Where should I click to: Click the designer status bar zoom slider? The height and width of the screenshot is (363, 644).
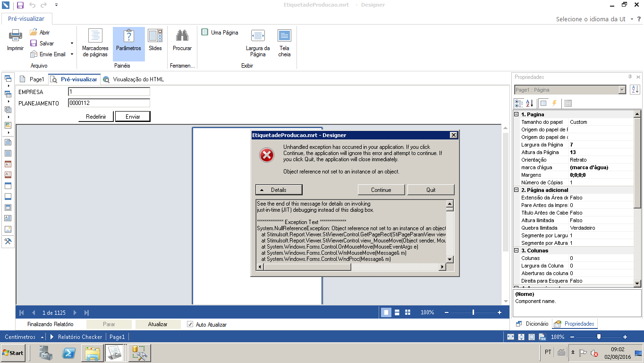click(599, 337)
